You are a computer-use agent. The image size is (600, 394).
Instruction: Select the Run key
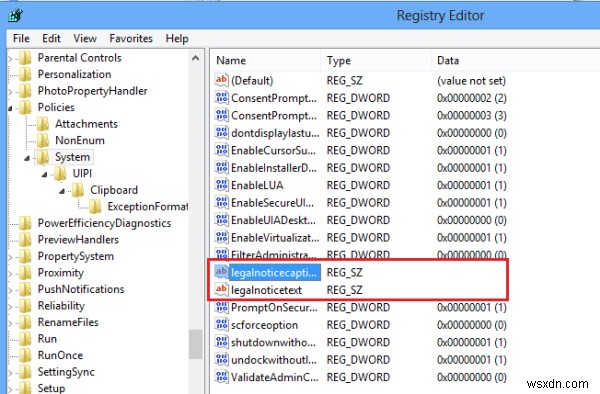(x=47, y=339)
